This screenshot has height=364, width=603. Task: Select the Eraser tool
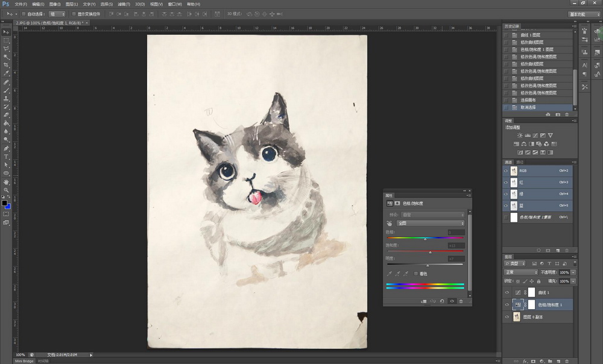pyautogui.click(x=6, y=115)
